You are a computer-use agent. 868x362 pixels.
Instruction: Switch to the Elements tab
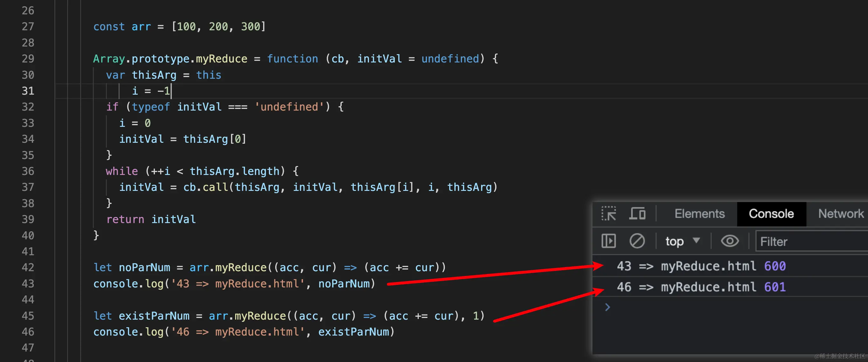click(699, 214)
